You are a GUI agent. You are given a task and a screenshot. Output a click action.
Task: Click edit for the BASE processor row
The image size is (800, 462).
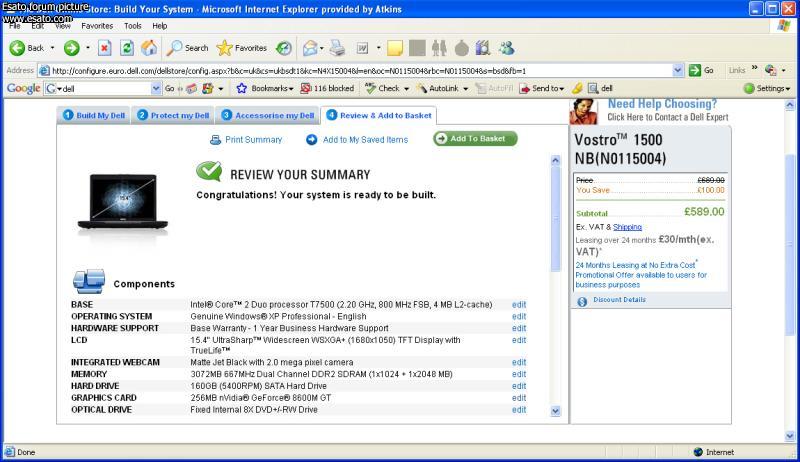click(519, 304)
